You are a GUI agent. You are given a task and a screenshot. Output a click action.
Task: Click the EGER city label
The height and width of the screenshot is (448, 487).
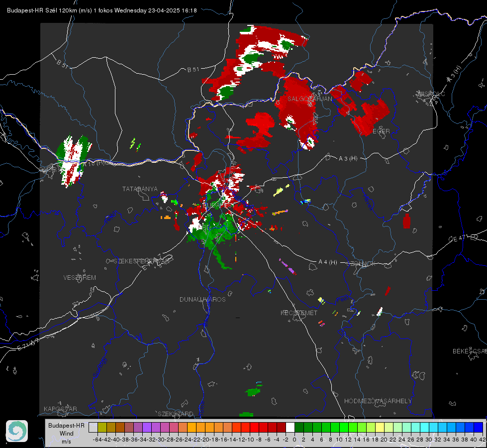tap(381, 131)
